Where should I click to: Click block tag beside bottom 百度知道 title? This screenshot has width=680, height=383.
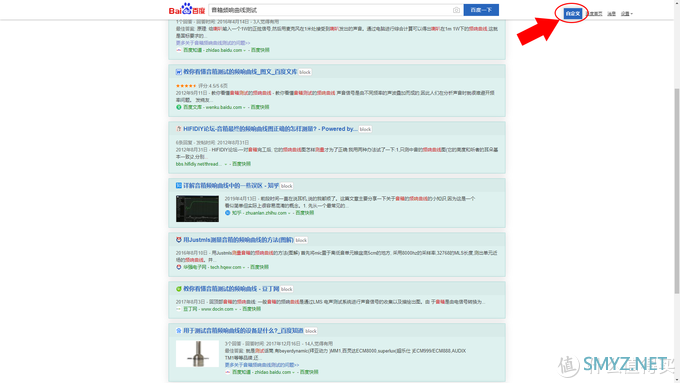pos(311,331)
